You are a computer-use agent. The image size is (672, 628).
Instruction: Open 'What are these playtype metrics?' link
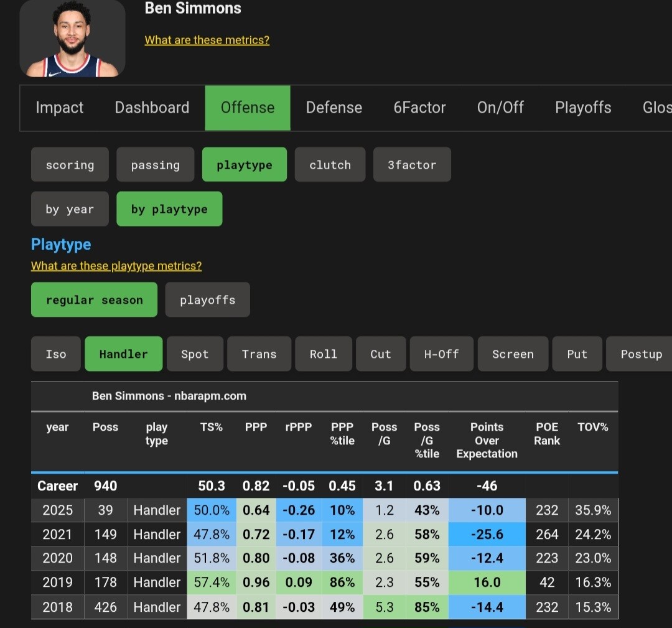pos(116,266)
